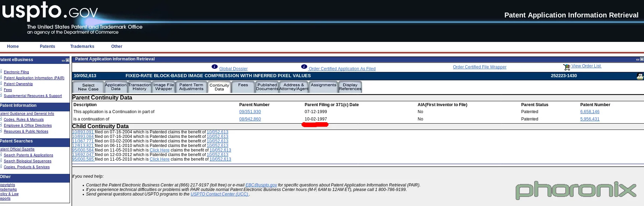644x206 pixels.
Task: Open child application 95/000,585
Action: click(x=83, y=159)
